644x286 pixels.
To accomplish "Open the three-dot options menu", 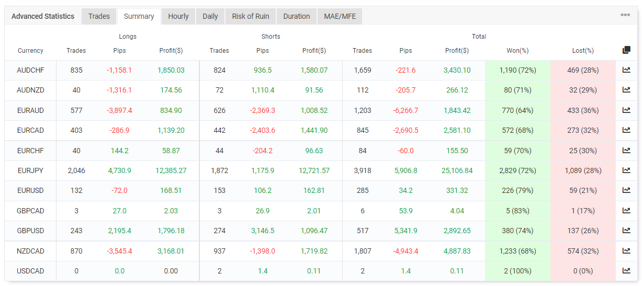I will (625, 15).
